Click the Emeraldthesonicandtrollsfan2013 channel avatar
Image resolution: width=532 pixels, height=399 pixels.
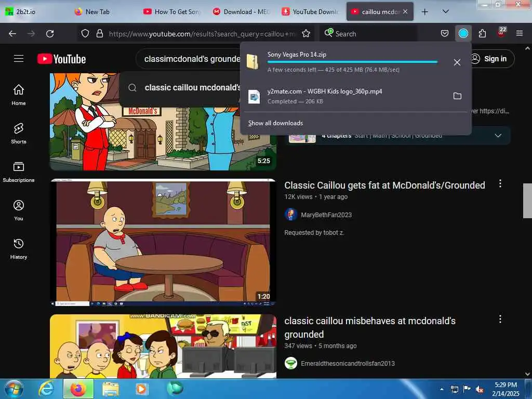[x=291, y=363]
